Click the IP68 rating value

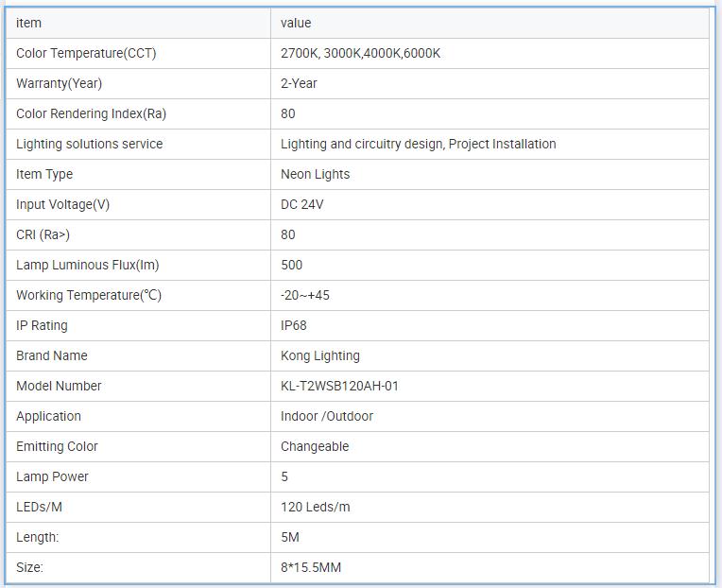[293, 325]
